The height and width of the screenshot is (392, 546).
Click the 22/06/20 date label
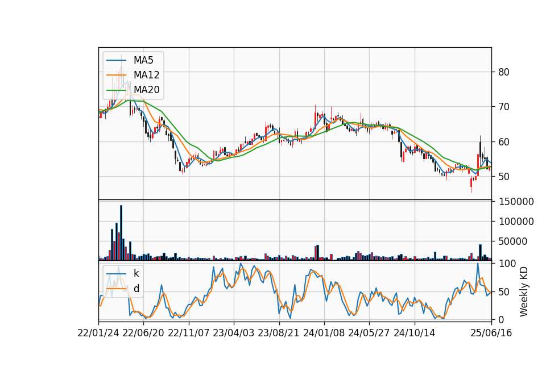(x=143, y=333)
